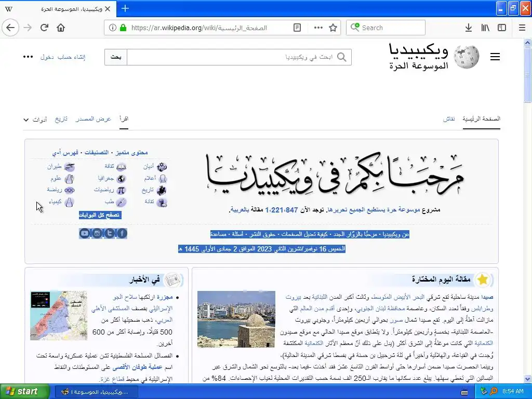Open a new tab with the plus button
The width and height of the screenshot is (532, 399).
tap(125, 8)
